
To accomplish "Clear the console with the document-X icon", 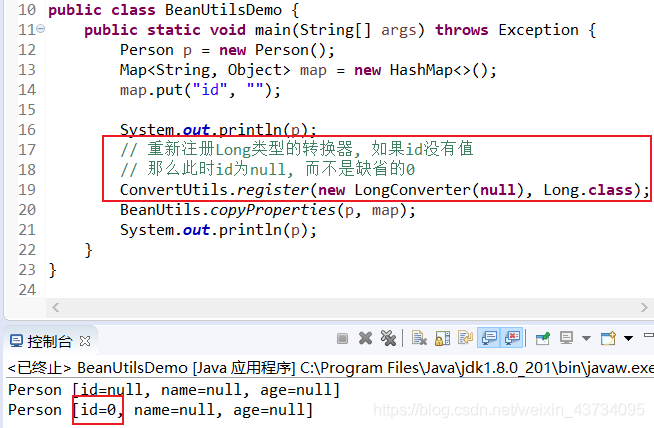I will [x=419, y=338].
